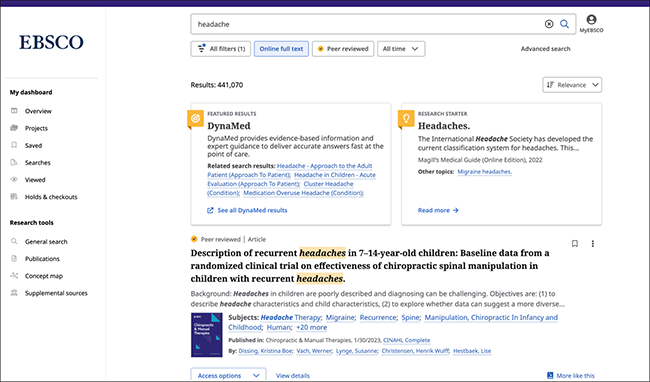Screen dimensions: 650x382
Task: Open the recurrent headaches article title
Action: (x=370, y=266)
